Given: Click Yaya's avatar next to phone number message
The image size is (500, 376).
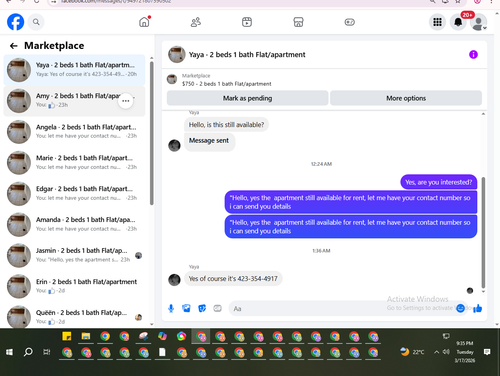Looking at the screenshot, I should (x=174, y=280).
